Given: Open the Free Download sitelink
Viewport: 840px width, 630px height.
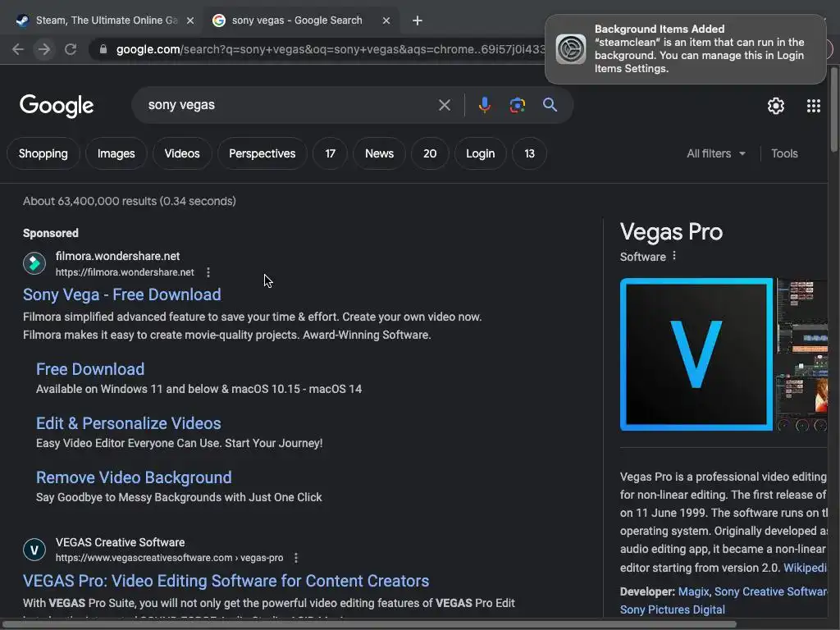Looking at the screenshot, I should 90,369.
